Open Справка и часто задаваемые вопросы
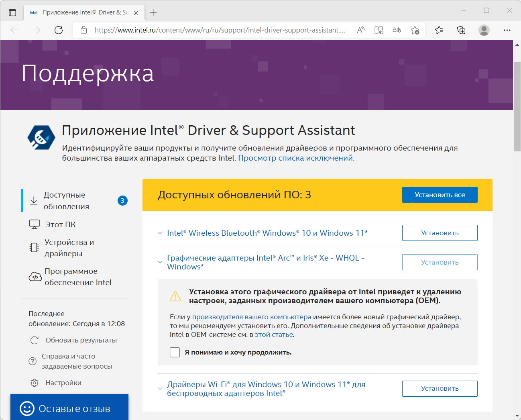Screen dimensions: 521x420 point(77,361)
